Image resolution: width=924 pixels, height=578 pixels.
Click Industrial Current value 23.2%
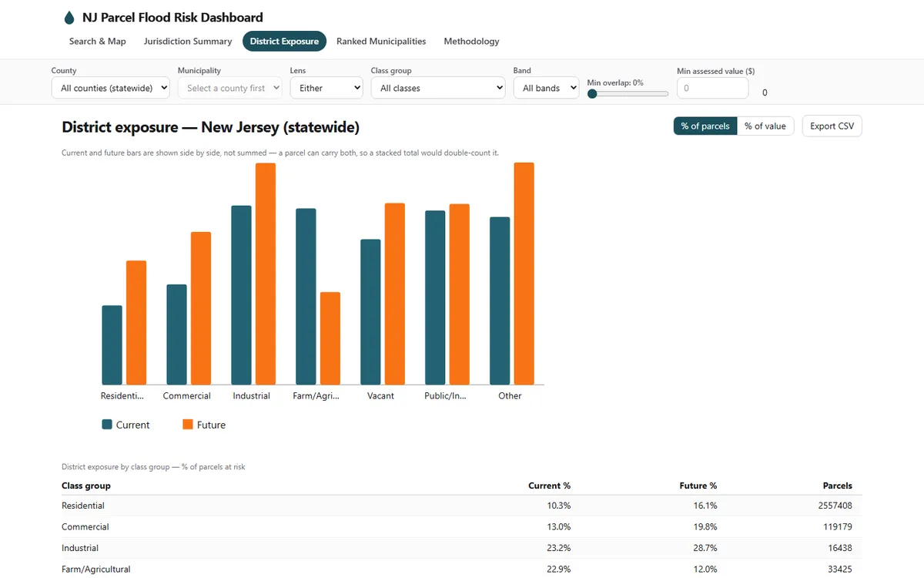pos(559,548)
